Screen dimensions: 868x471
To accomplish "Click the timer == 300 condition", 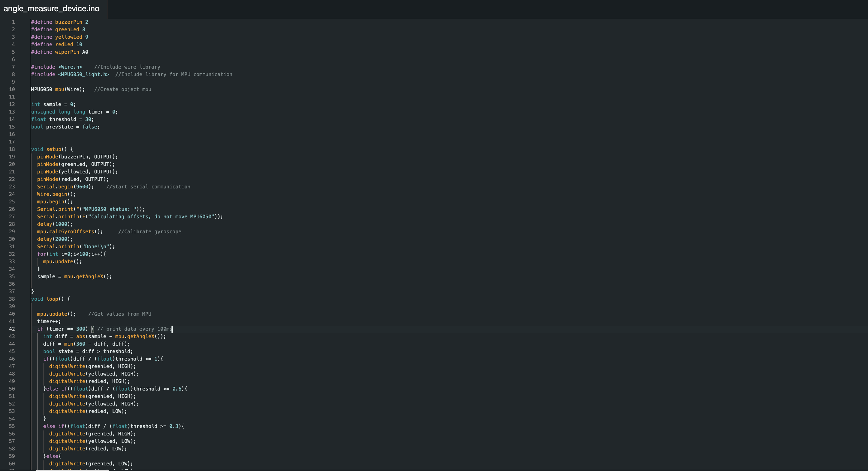I will coord(67,329).
